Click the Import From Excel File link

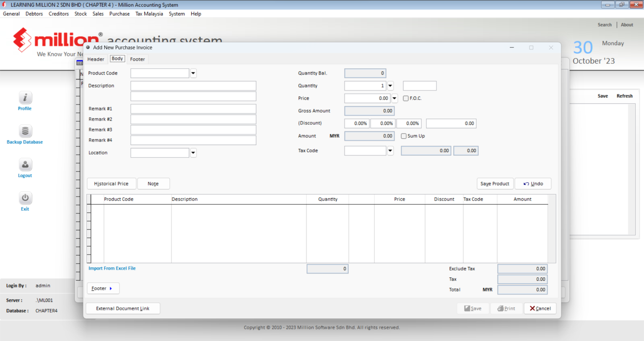[x=112, y=268]
